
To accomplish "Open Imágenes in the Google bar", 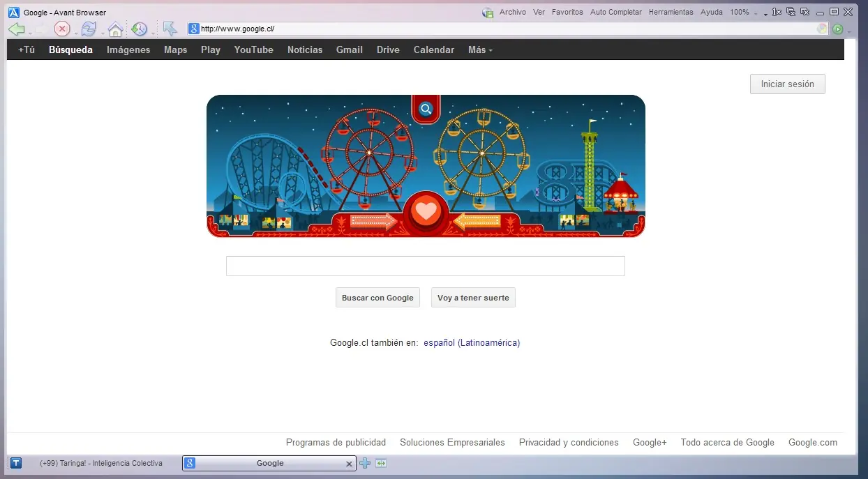I will pos(128,50).
